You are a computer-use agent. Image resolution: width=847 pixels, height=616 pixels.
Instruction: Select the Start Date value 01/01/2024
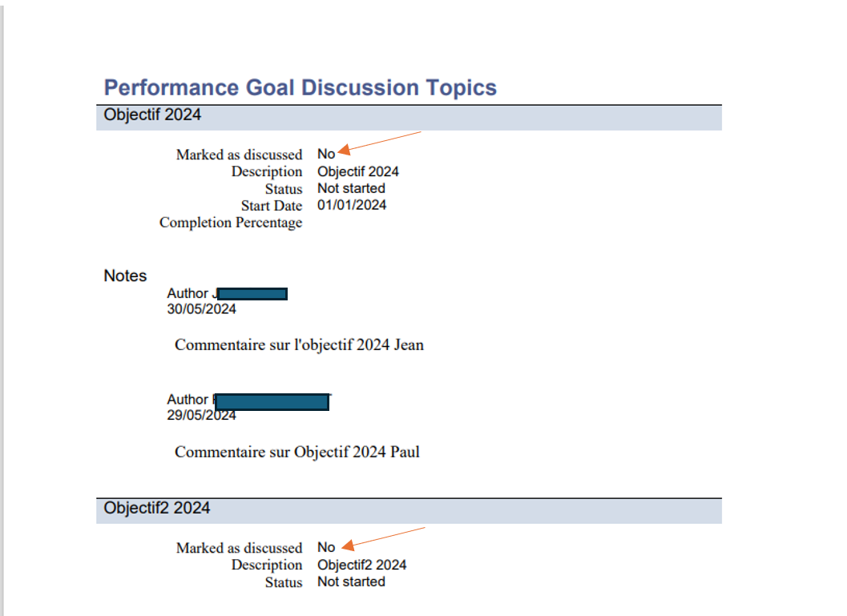click(x=351, y=205)
